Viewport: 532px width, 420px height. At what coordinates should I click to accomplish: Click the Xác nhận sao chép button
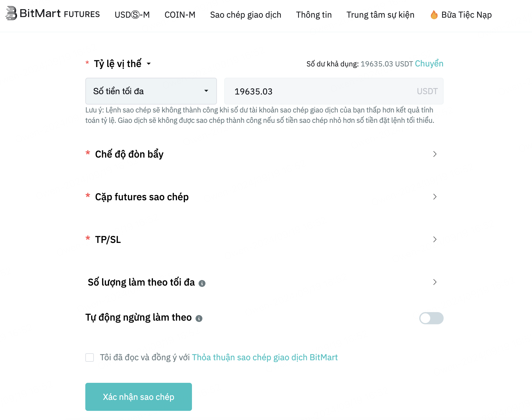click(x=139, y=397)
